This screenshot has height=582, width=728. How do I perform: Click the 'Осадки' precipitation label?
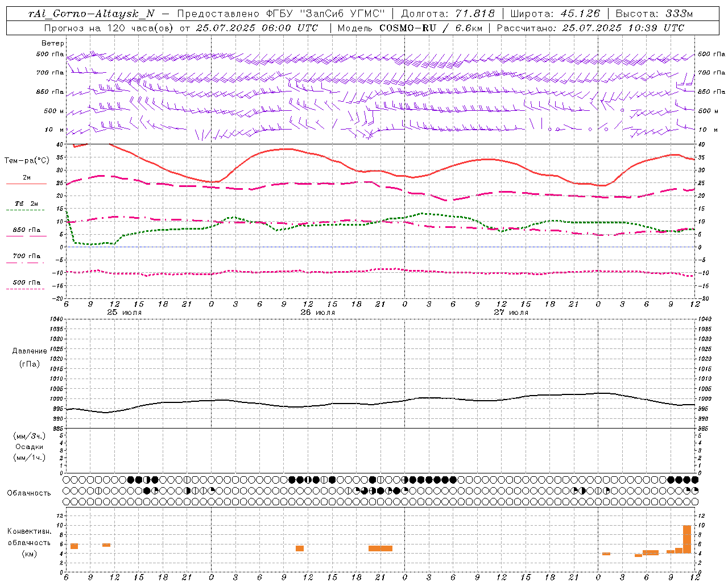[x=30, y=447]
